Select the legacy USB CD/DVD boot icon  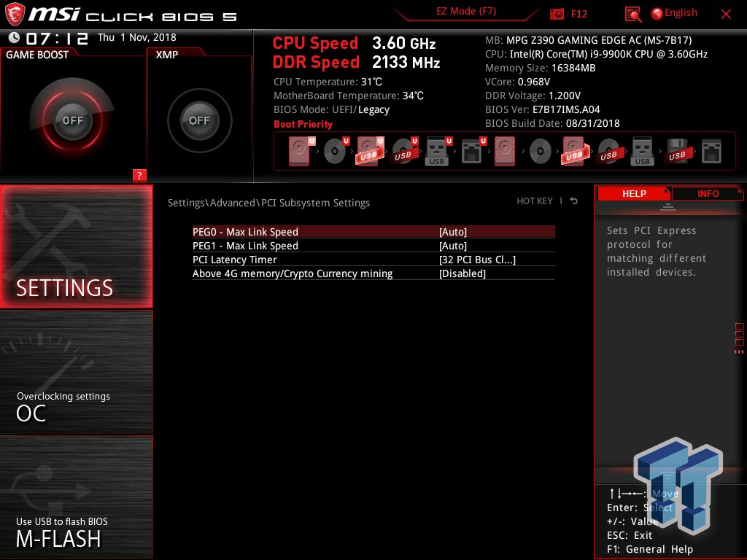click(x=609, y=152)
